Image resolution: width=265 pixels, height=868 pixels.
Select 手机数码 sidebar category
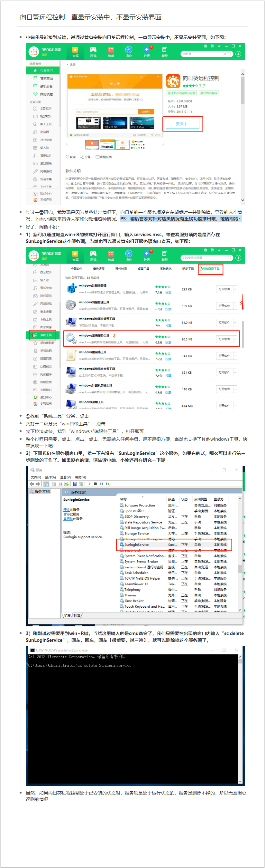pos(43,351)
